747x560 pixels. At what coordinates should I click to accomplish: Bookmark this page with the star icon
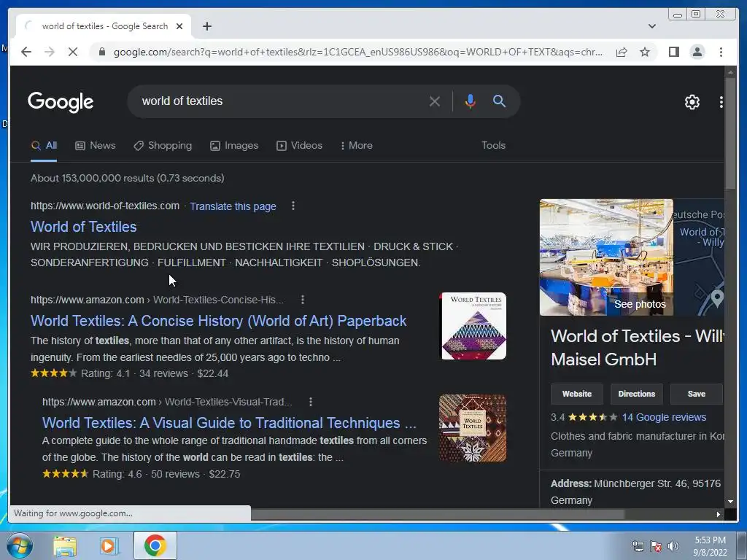645,52
